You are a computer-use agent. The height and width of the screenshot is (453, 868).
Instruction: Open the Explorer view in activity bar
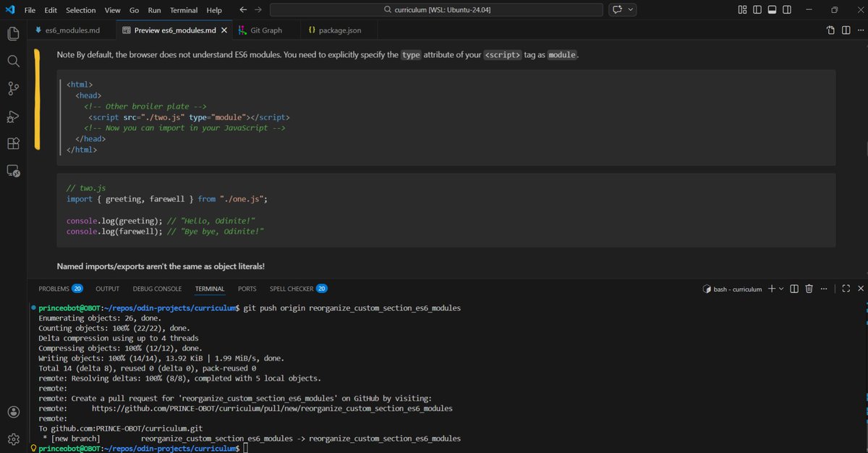tap(12, 33)
